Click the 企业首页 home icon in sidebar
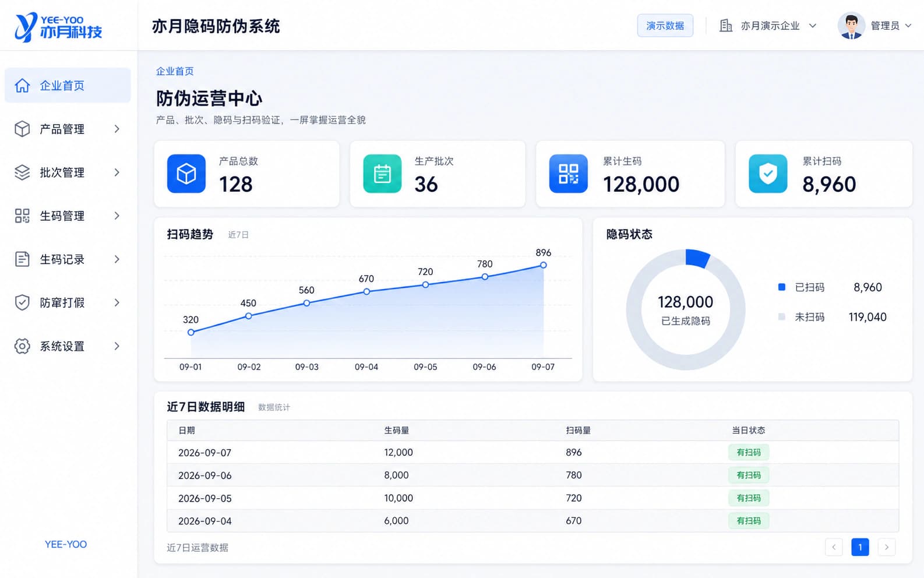Screen dimensions: 924x578 22,86
